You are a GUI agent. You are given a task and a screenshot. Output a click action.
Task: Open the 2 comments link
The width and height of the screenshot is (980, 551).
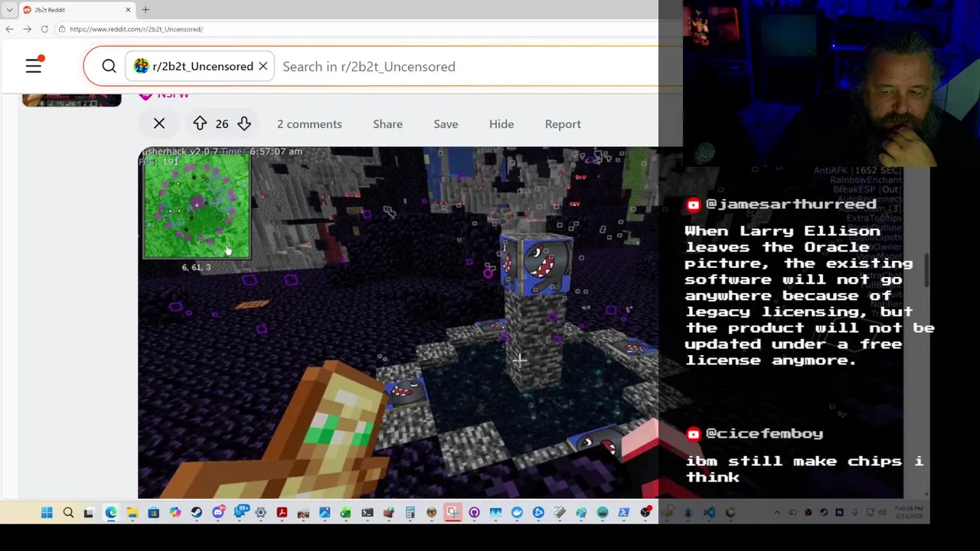[309, 124]
